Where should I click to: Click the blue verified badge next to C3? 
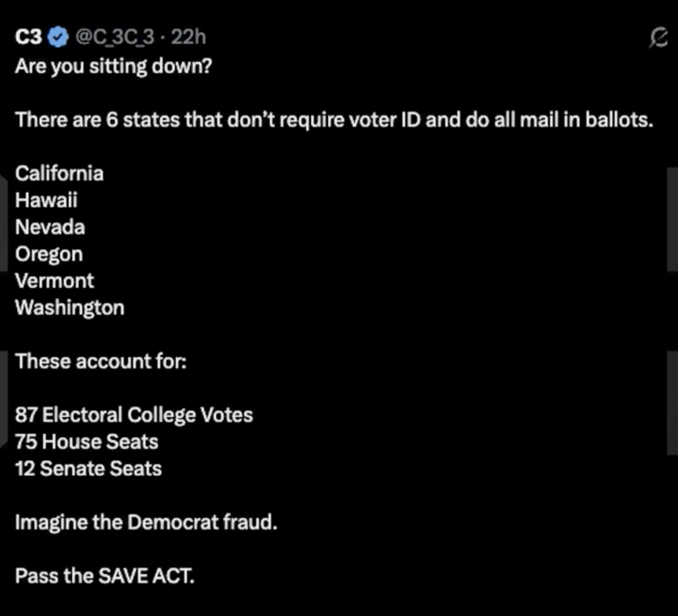(58, 37)
